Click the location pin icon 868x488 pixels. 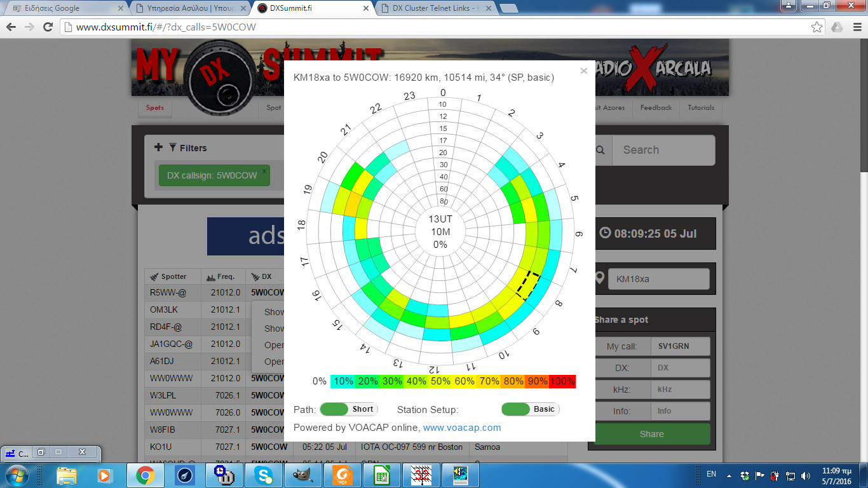tap(599, 278)
